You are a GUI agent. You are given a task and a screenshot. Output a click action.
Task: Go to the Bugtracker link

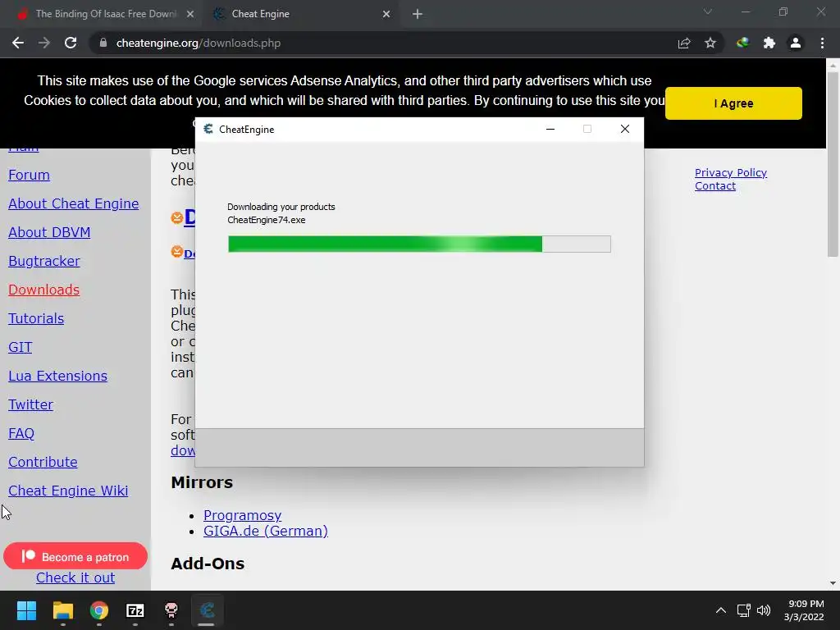click(x=44, y=261)
